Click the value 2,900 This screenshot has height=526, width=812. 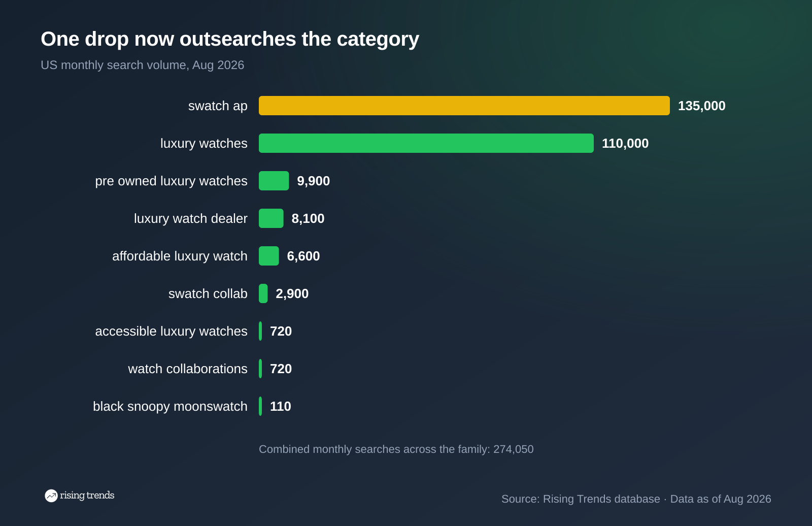point(292,293)
